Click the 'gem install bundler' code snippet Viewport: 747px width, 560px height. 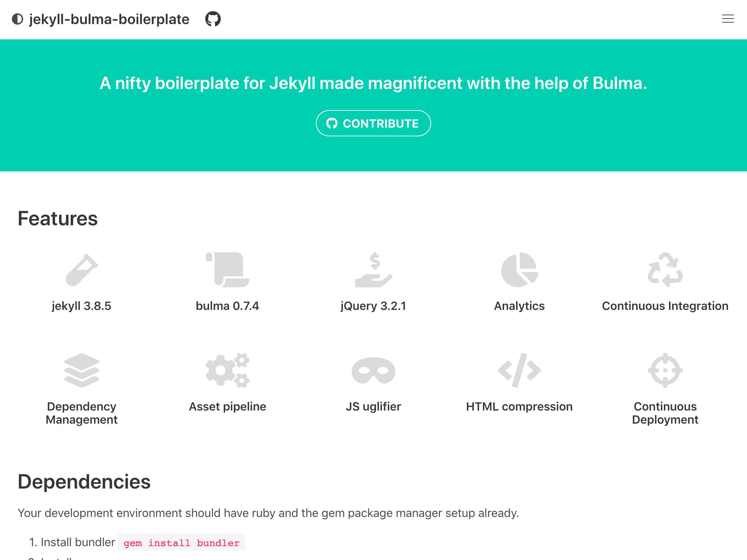click(x=181, y=543)
